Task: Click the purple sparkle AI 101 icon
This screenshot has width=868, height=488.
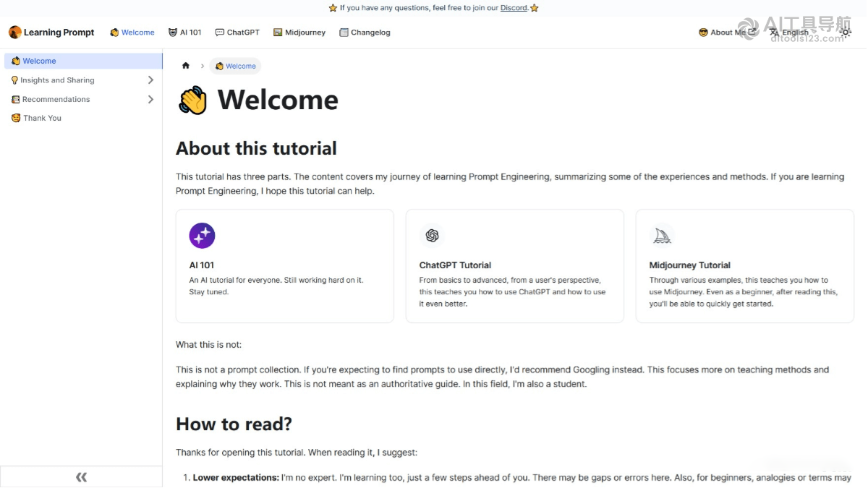Action: pyautogui.click(x=202, y=236)
